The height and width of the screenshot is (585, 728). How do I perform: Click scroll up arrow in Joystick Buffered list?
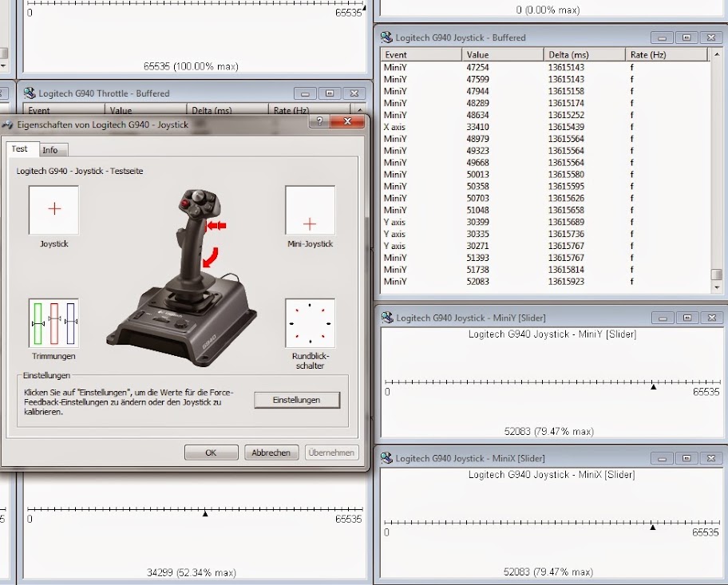717,55
